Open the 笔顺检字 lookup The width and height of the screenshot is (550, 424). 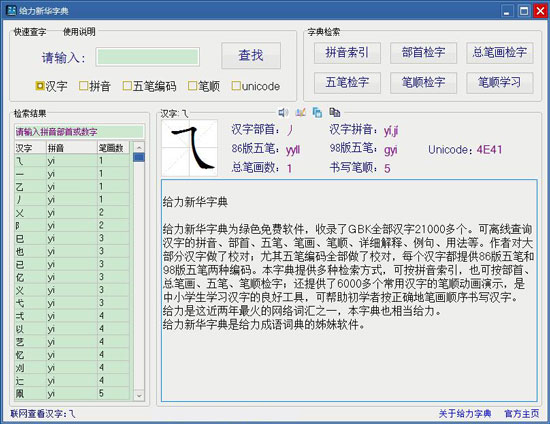tap(423, 83)
